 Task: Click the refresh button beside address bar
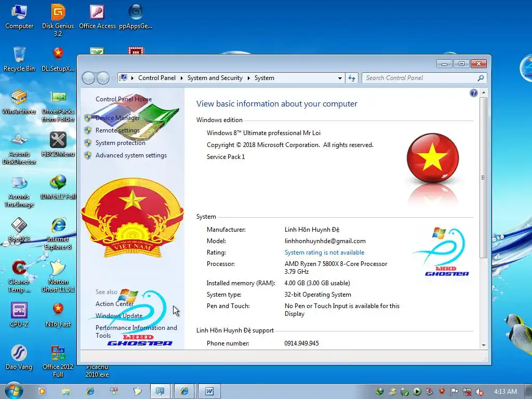point(352,78)
